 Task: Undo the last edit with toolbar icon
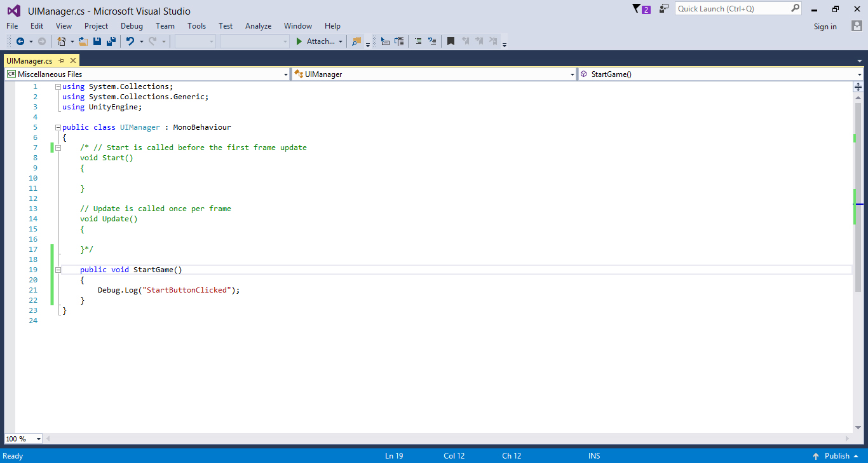click(x=130, y=41)
